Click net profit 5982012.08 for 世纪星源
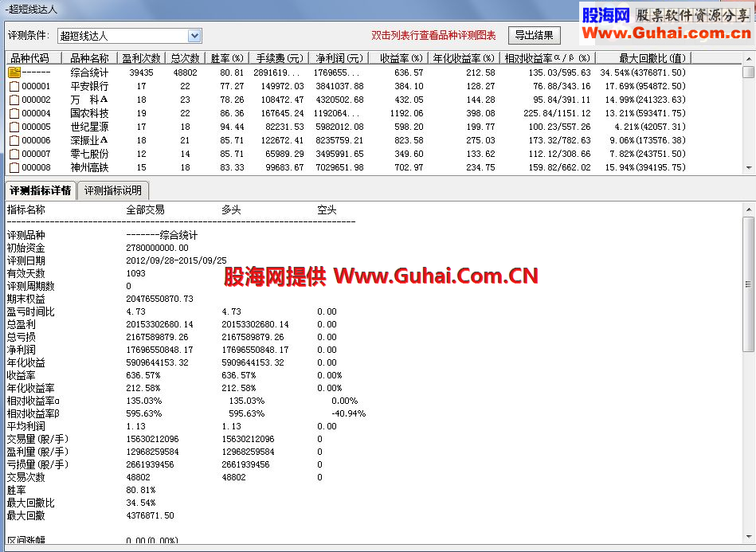 (x=339, y=127)
